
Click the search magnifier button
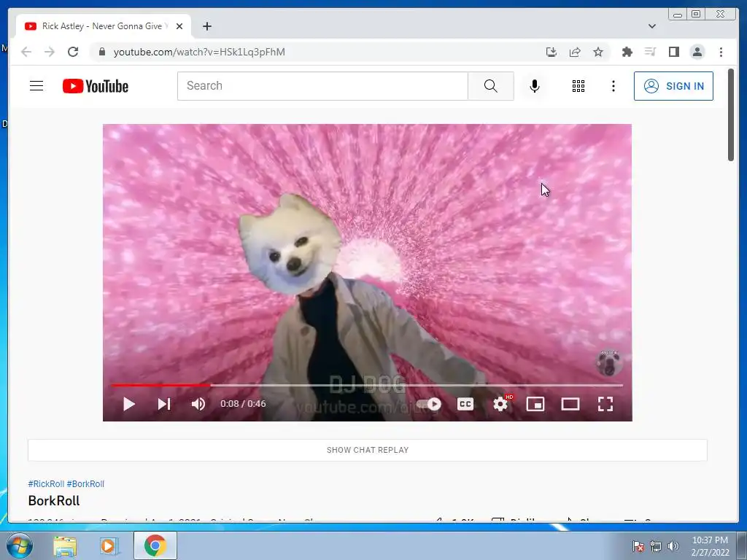(491, 86)
